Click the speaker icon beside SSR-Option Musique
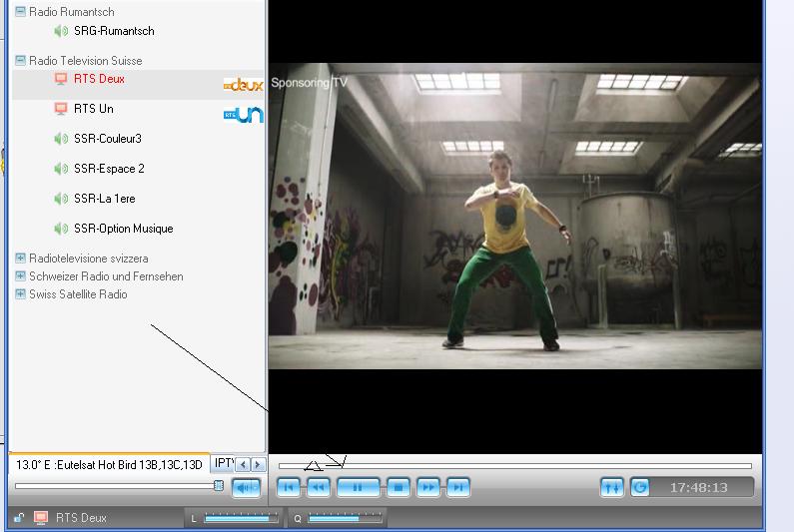Screen dimensions: 794x532 click(61, 229)
